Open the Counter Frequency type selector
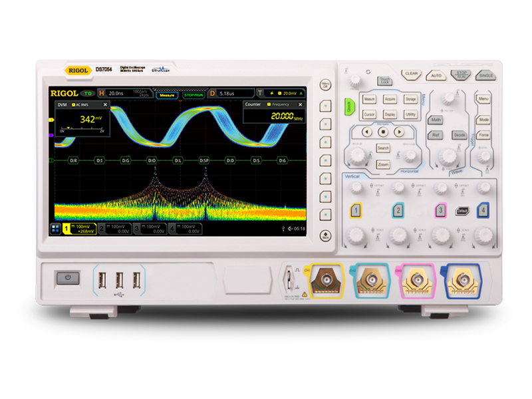Screen dimensions: 532x399 [278, 104]
